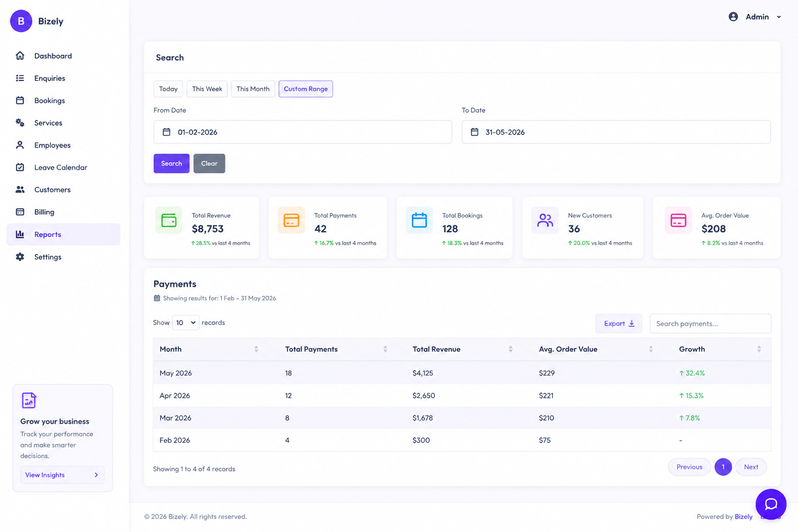Expand the Admin account dropdown arrow
Screen dimensions: 798x532
779,17
